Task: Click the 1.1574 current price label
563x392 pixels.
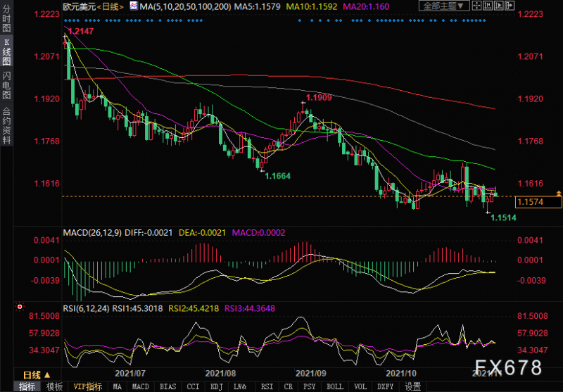Action: pos(538,202)
